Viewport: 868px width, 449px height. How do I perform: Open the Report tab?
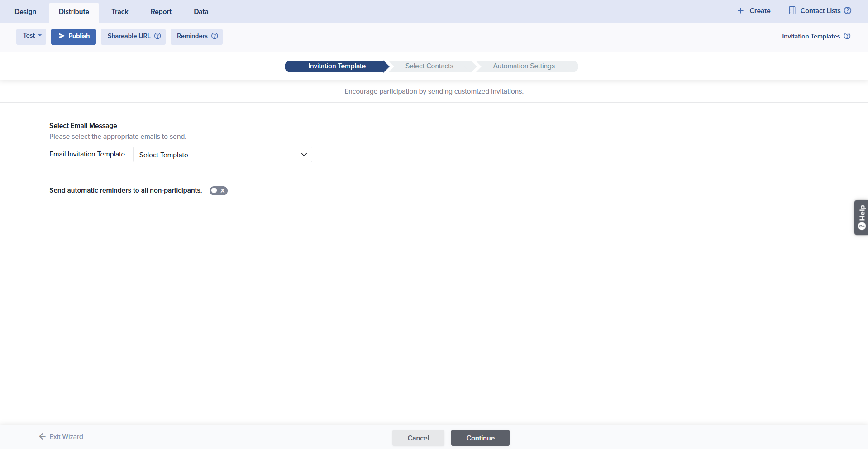[161, 12]
